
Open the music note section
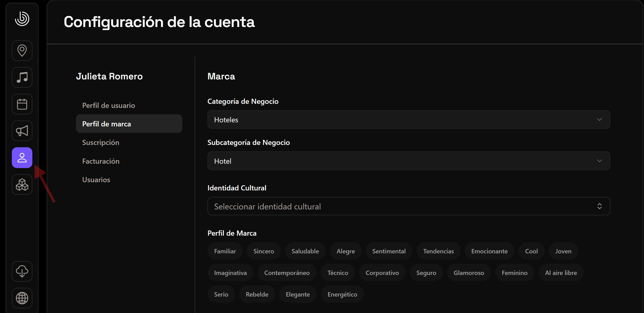[x=22, y=77]
